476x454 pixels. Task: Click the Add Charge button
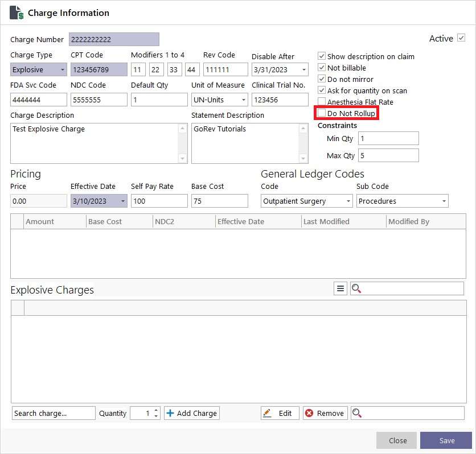click(191, 413)
